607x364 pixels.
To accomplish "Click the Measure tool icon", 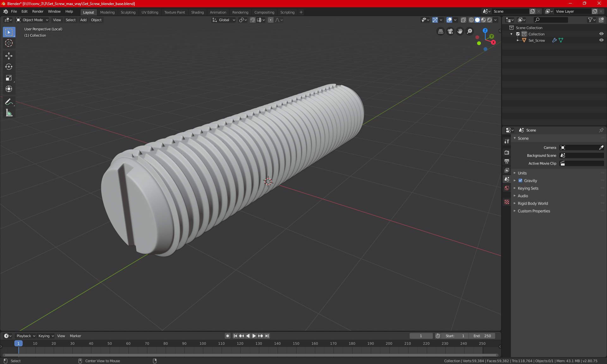I will (9, 113).
